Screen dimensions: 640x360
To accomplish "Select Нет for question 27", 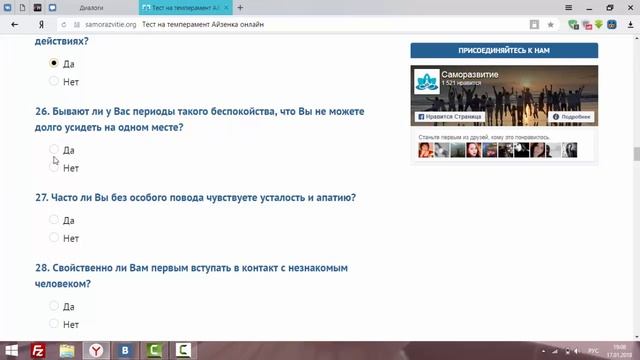I will [53, 237].
